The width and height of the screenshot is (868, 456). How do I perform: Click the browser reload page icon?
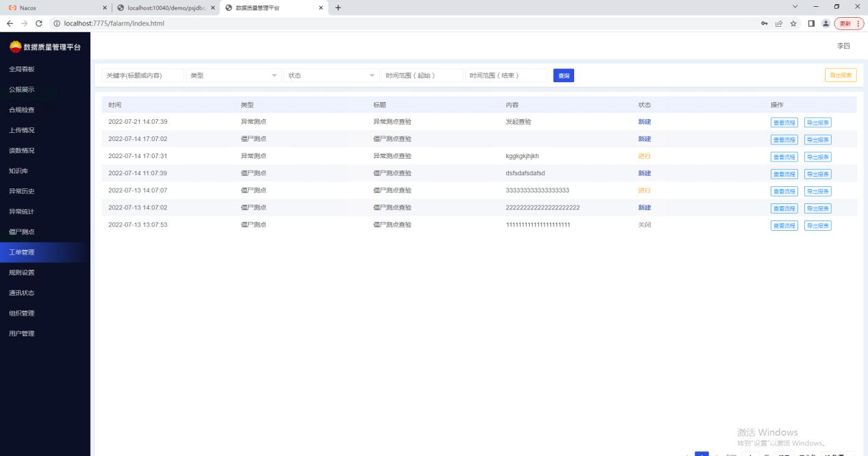tap(38, 23)
